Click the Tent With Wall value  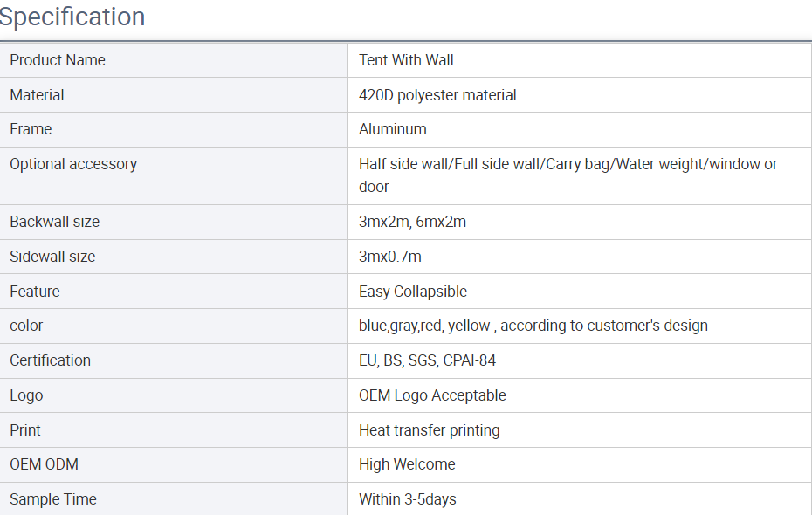pos(406,60)
